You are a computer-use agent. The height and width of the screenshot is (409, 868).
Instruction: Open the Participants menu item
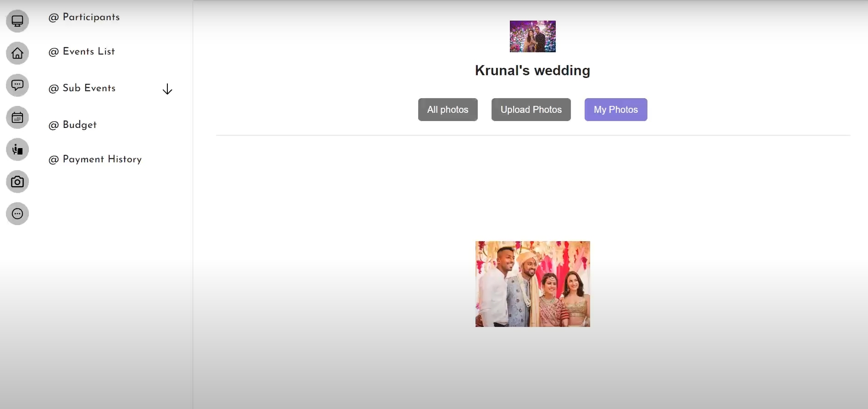(84, 17)
